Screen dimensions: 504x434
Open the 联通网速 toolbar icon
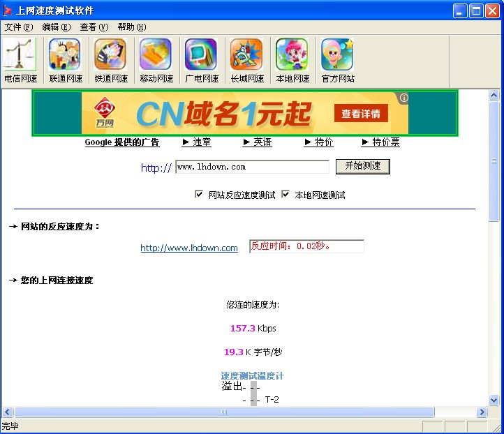(66, 61)
